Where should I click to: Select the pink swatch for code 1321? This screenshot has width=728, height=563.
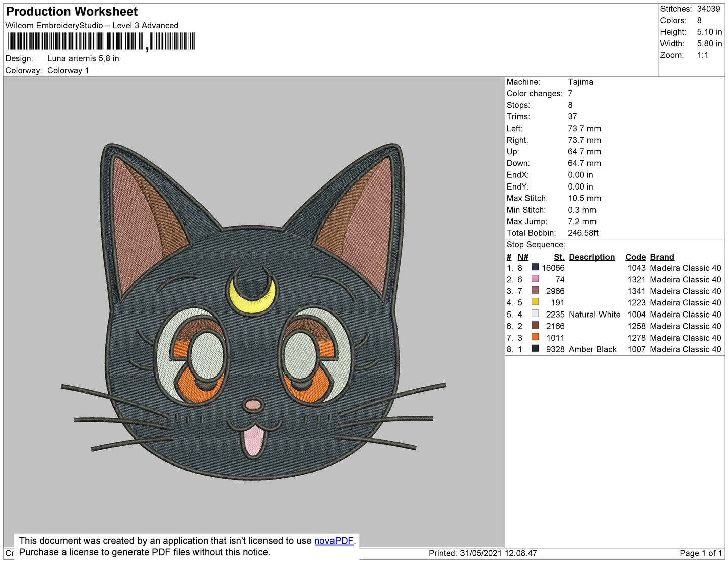pyautogui.click(x=535, y=279)
